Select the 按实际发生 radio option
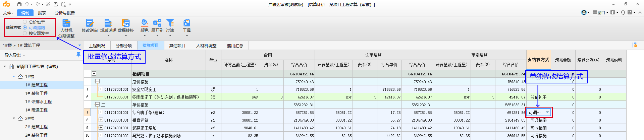The height and width of the screenshot is (140, 644). pos(25,33)
